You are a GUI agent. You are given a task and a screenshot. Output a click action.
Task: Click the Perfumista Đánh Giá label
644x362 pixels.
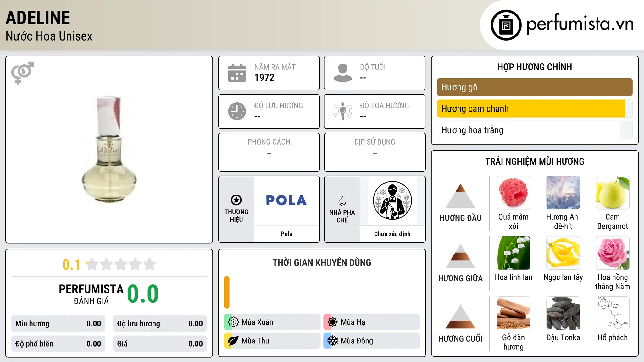91,294
